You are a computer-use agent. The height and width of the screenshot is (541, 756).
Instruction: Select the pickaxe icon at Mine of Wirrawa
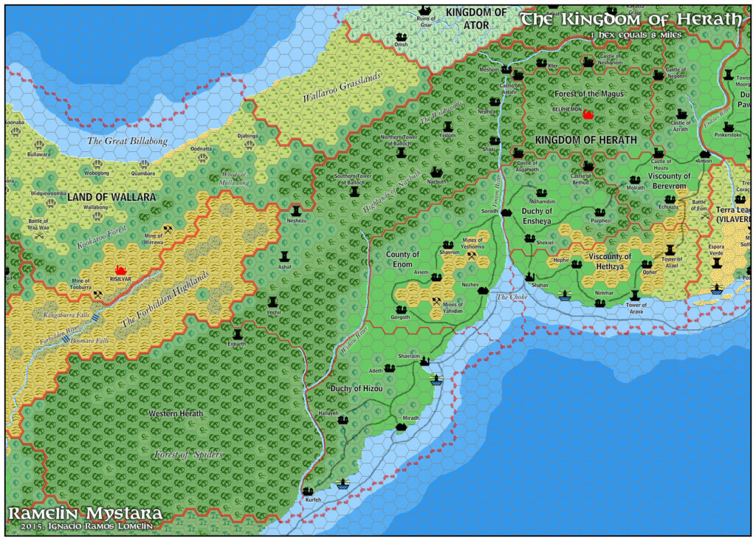pyautogui.click(x=168, y=230)
